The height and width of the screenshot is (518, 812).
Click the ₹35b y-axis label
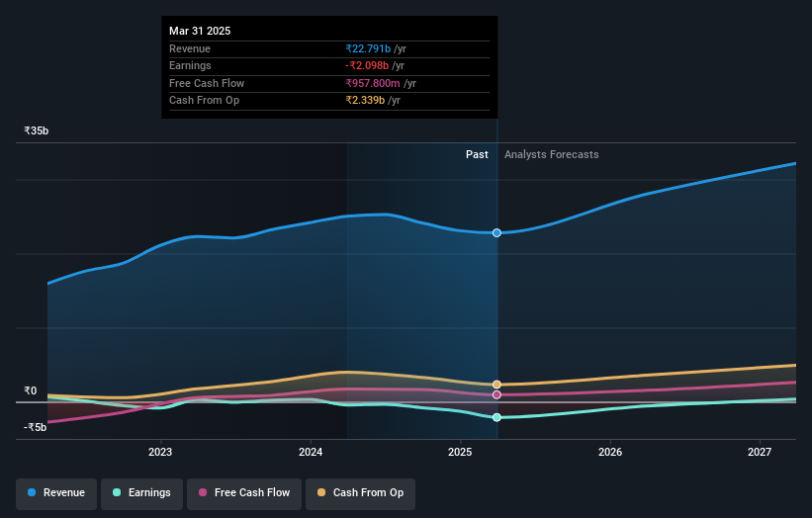pyautogui.click(x=37, y=130)
